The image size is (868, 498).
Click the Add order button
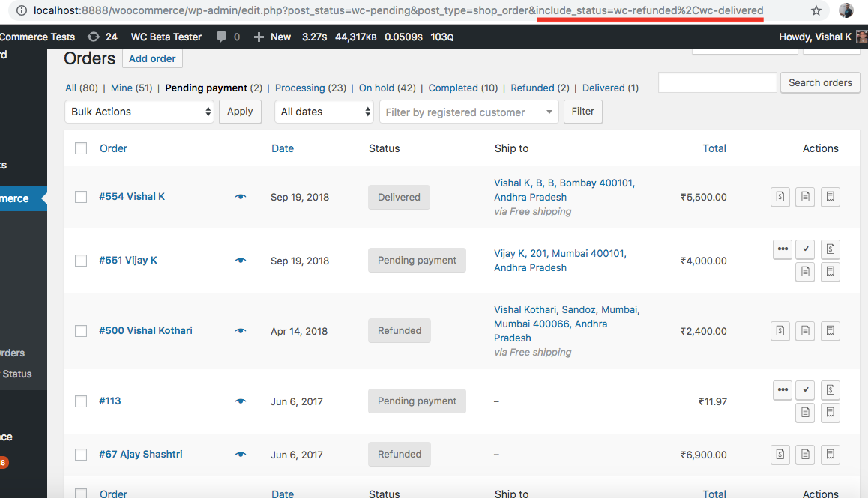coord(152,58)
